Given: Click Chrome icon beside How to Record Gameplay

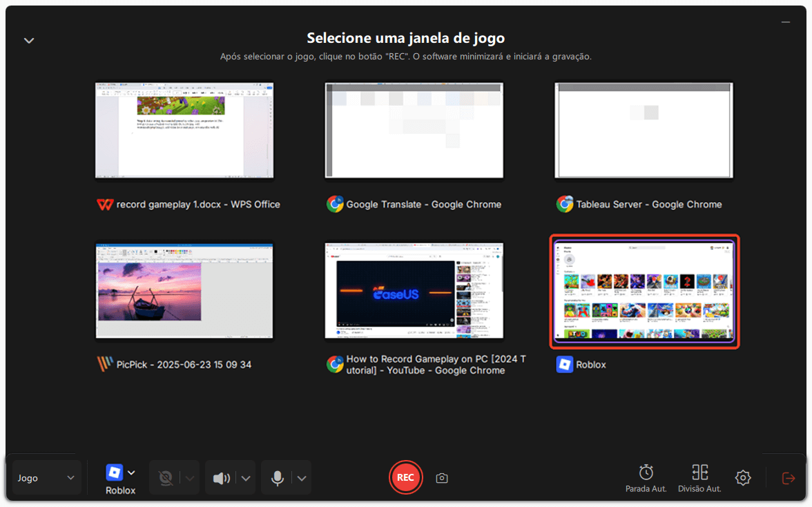Looking at the screenshot, I should 335,365.
